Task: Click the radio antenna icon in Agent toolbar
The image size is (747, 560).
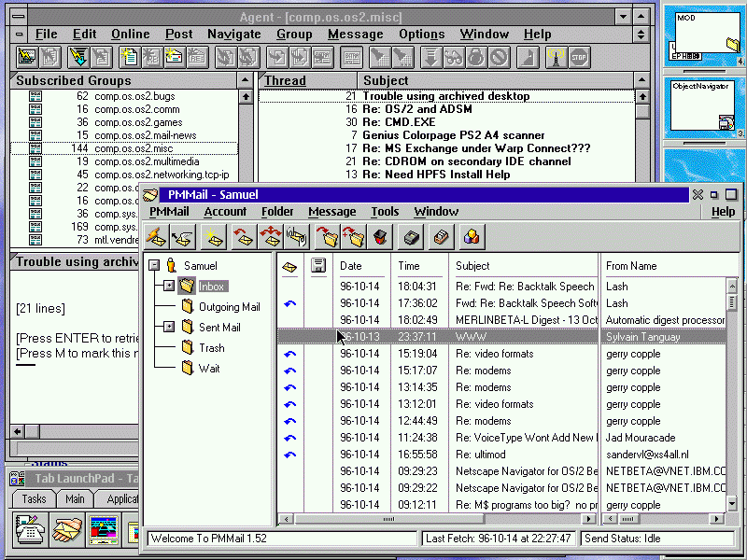Action: pyautogui.click(x=556, y=58)
